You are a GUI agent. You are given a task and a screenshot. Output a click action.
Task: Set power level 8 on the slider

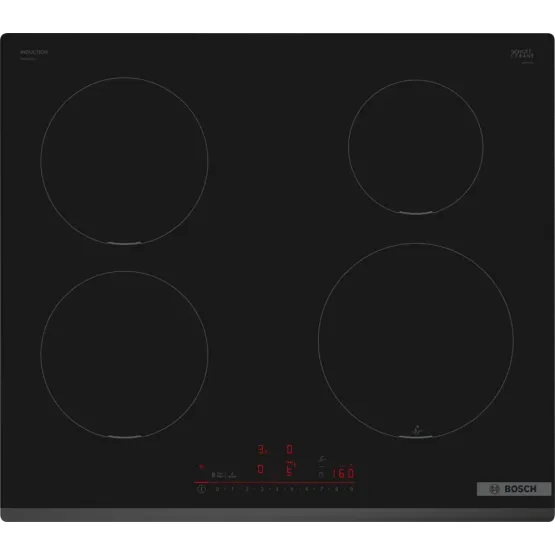(337, 489)
